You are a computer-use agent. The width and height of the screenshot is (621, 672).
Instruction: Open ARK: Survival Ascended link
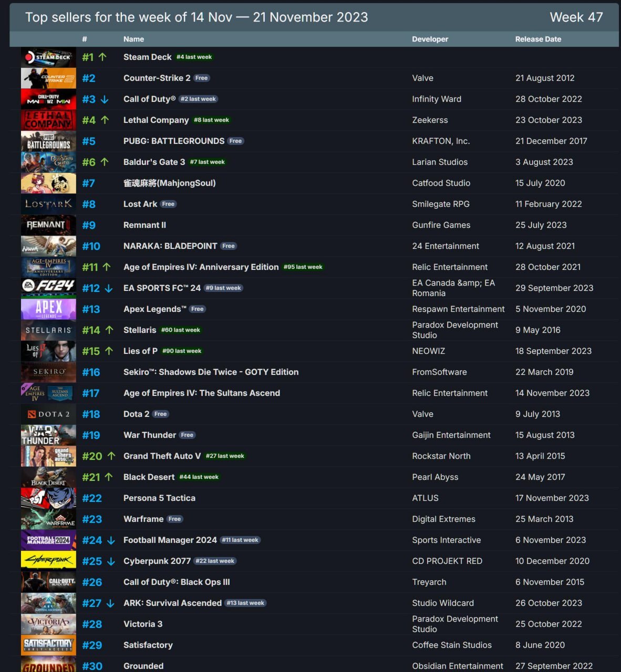click(x=172, y=603)
